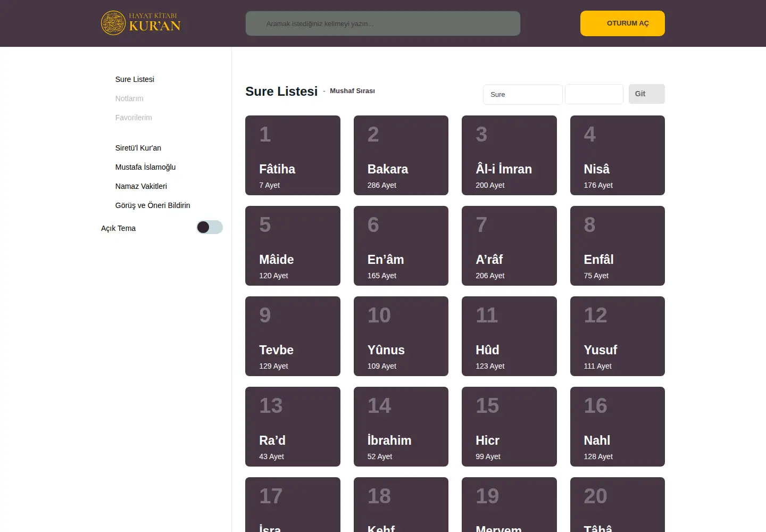766x532 pixels.
Task: Open sure card number 19
Action: pos(509,504)
